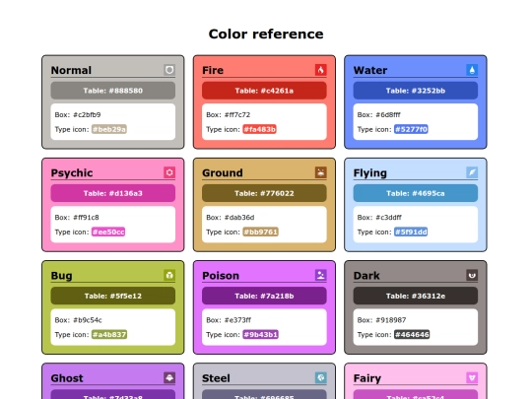
Task: Click the Psychic type icon swatch #ee50cc
Action: [108, 233]
